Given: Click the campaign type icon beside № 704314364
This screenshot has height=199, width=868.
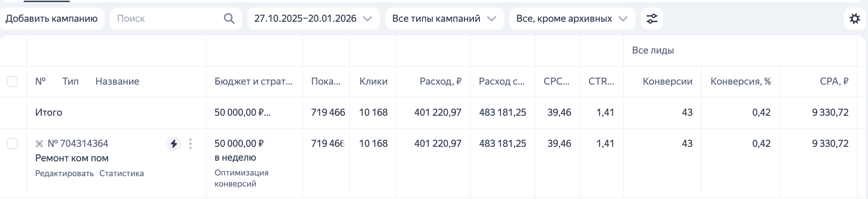Looking at the screenshot, I should [40, 143].
